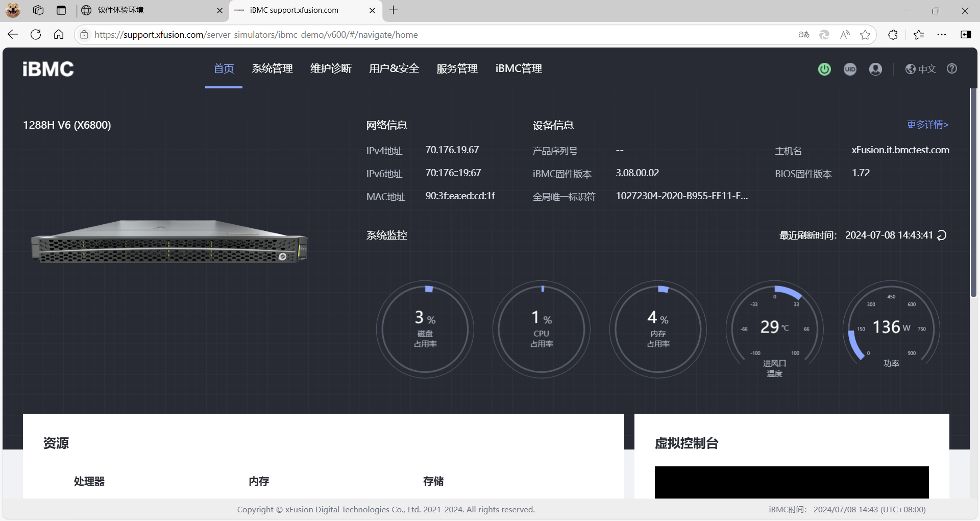Open the tab actions menu icon

point(61,10)
